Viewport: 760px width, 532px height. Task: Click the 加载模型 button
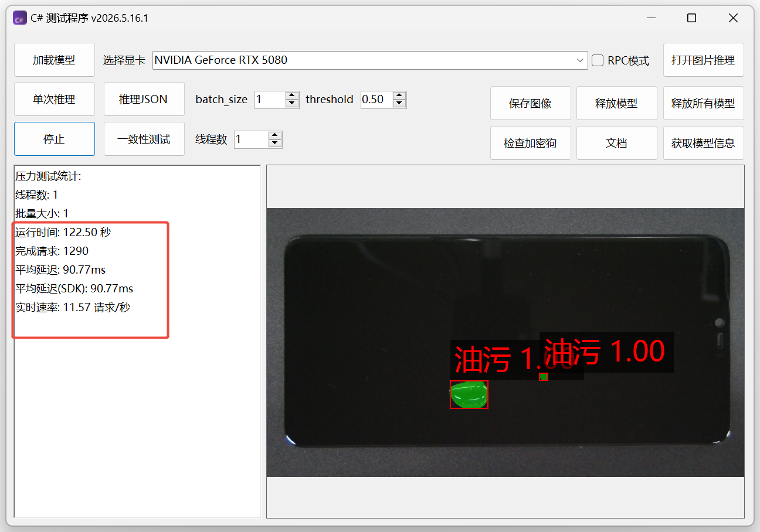tap(54, 60)
